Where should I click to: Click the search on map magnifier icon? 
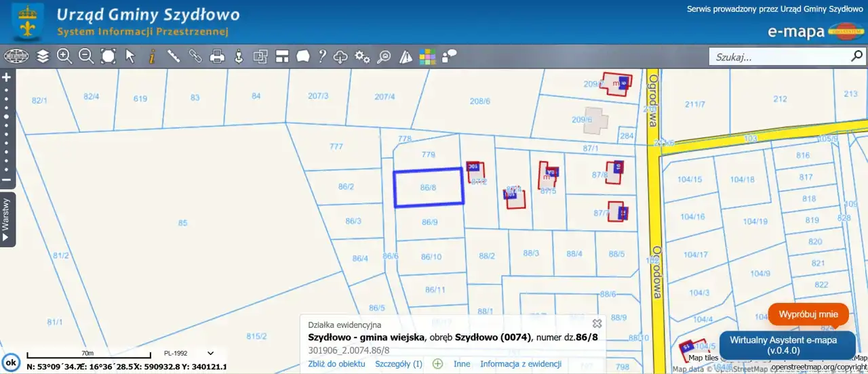tap(384, 56)
